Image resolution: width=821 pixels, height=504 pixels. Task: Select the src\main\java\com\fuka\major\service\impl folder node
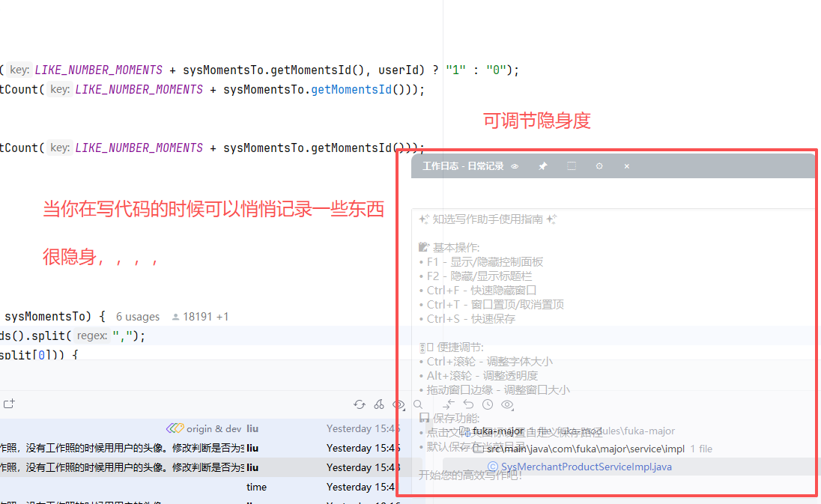[x=585, y=449]
